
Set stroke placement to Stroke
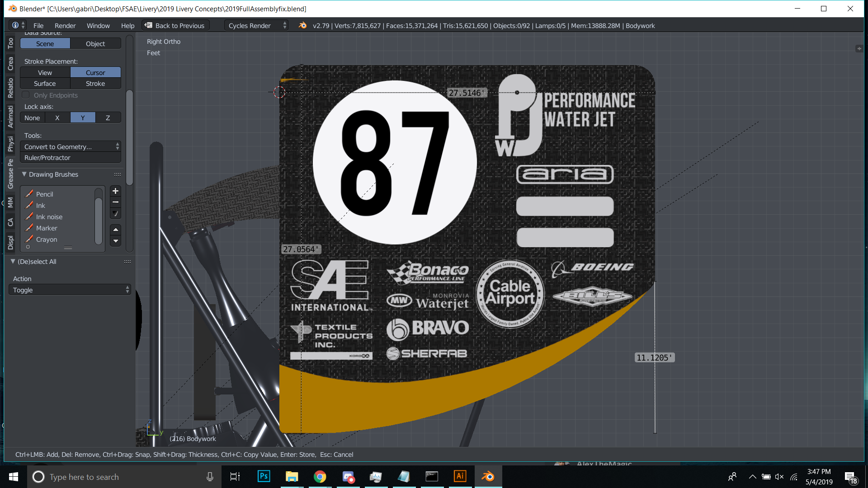pos(95,84)
